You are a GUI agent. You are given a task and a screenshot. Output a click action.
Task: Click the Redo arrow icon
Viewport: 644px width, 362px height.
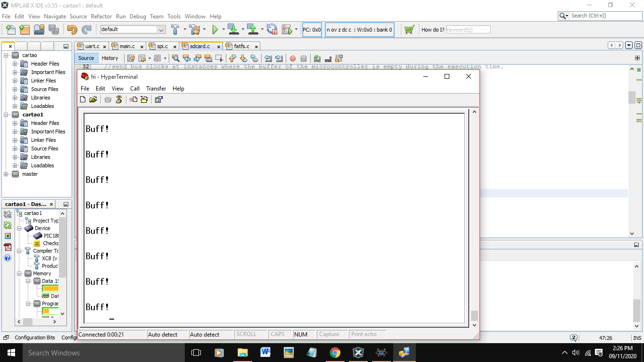86,29
